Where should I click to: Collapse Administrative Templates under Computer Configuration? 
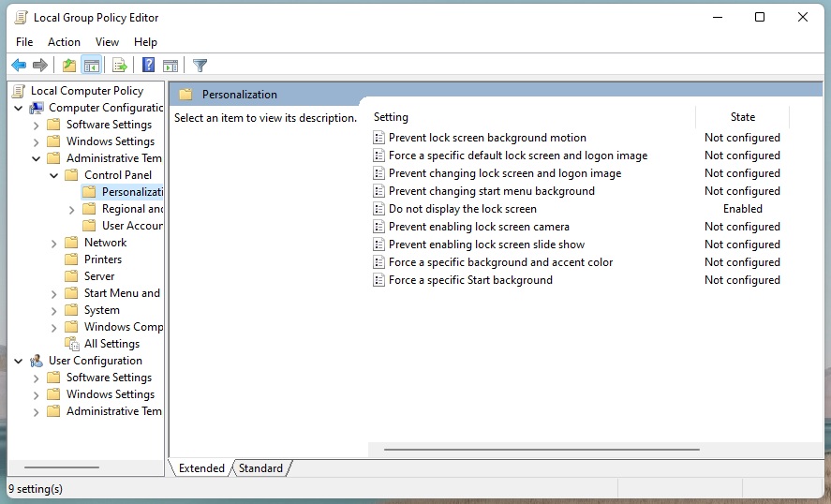click(x=36, y=158)
